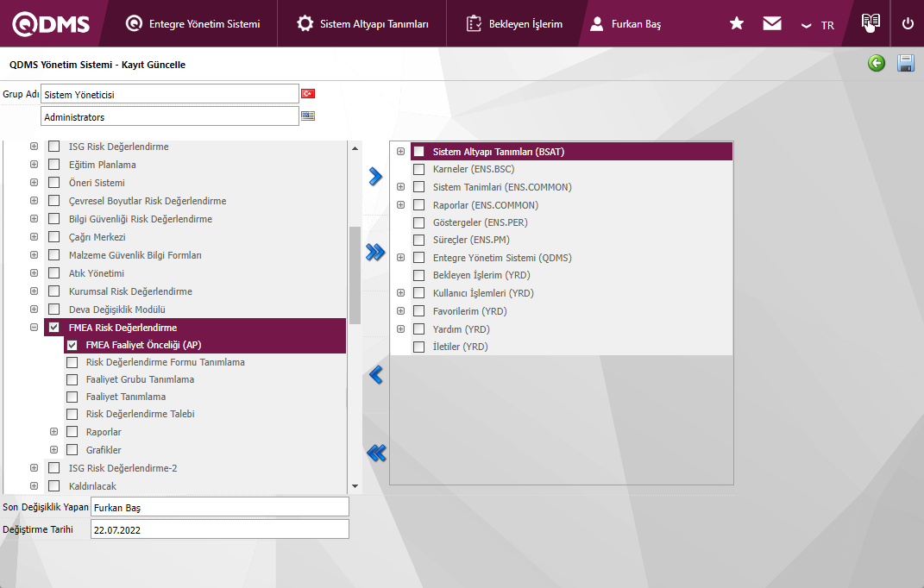The height and width of the screenshot is (588, 924).
Task: Uncheck the FMEA Faaliyet Önceliği (AP) checkbox
Action: [x=72, y=345]
